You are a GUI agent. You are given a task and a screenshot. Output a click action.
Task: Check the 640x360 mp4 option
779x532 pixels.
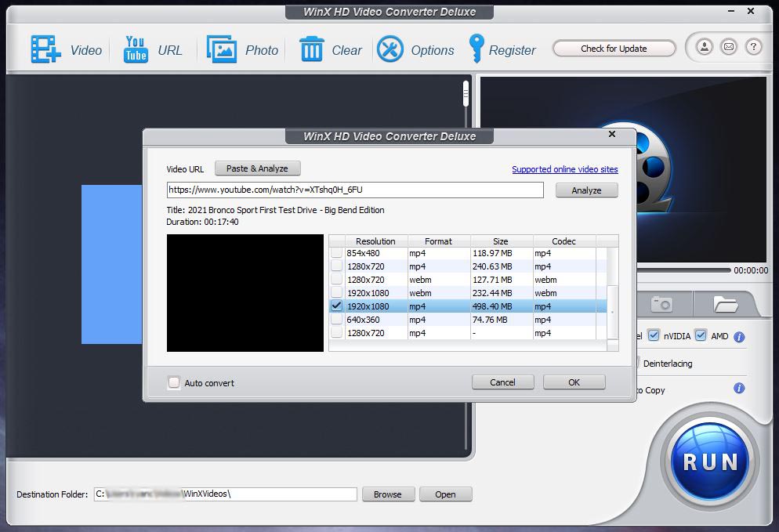[x=337, y=320]
